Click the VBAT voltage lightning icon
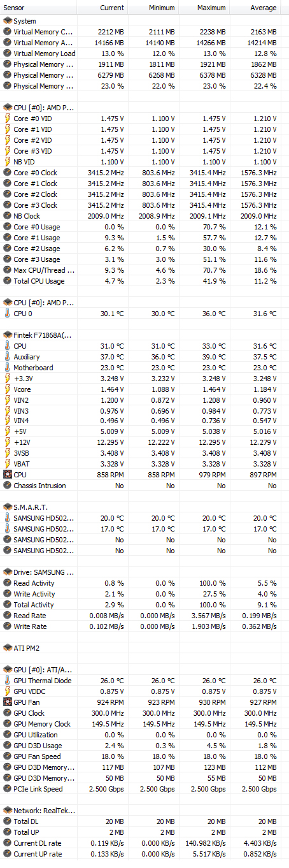Viewport: 289px width, 868px height. 8,465
